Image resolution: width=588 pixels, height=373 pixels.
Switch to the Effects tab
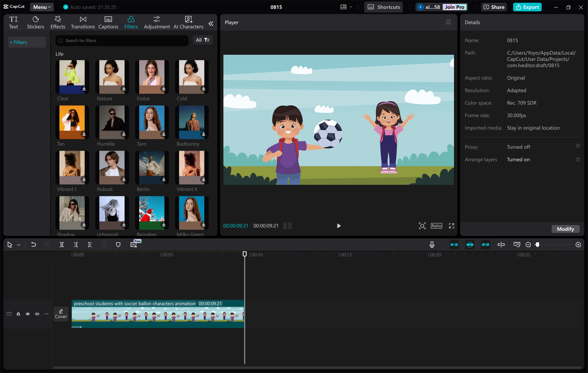click(58, 22)
